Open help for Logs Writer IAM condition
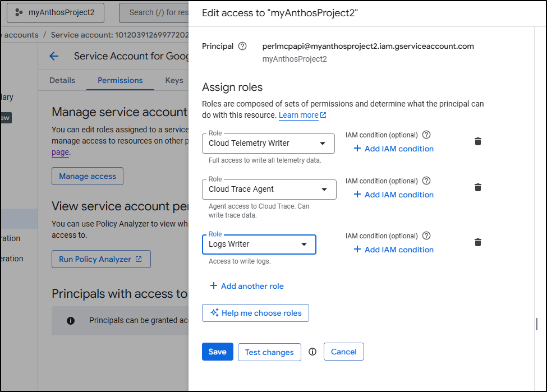 pyautogui.click(x=426, y=236)
